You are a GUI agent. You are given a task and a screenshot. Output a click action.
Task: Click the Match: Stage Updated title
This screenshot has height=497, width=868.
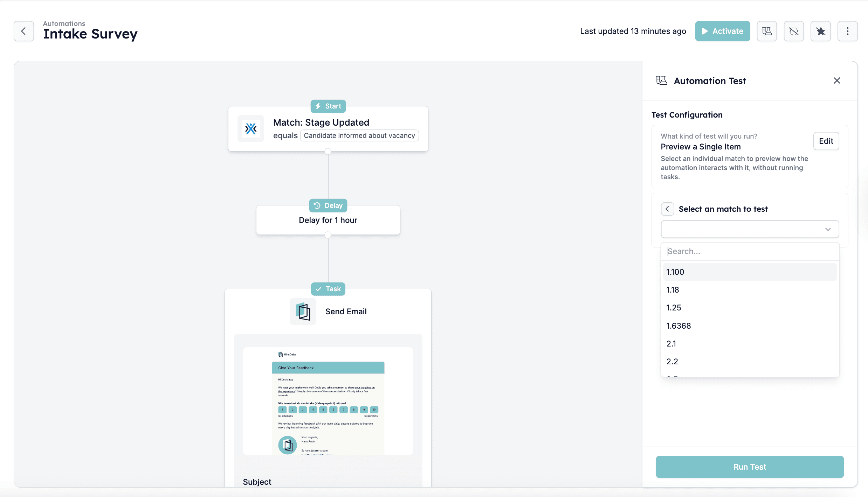[321, 122]
